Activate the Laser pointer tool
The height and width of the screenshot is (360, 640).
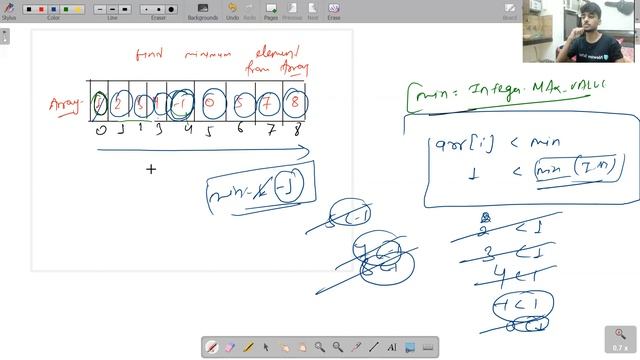tap(356, 347)
